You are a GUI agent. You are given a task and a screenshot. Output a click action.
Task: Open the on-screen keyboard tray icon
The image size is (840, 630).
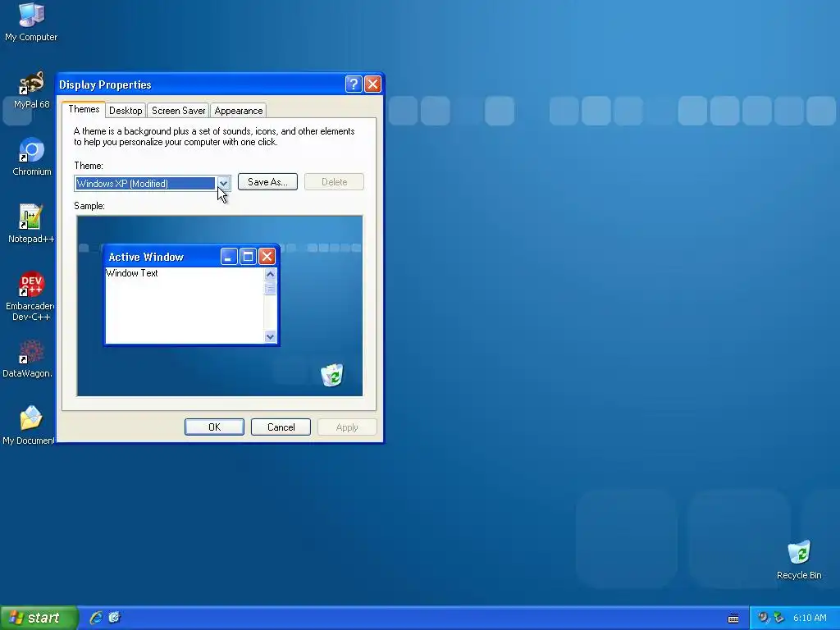pyautogui.click(x=733, y=619)
